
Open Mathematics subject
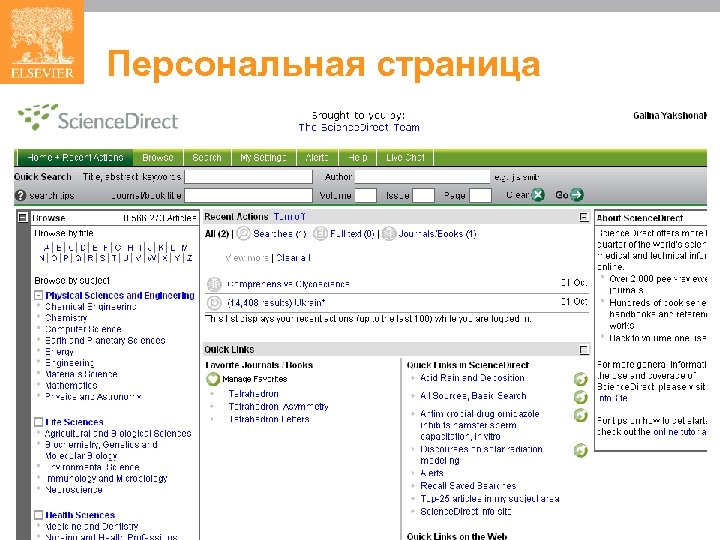click(71, 386)
